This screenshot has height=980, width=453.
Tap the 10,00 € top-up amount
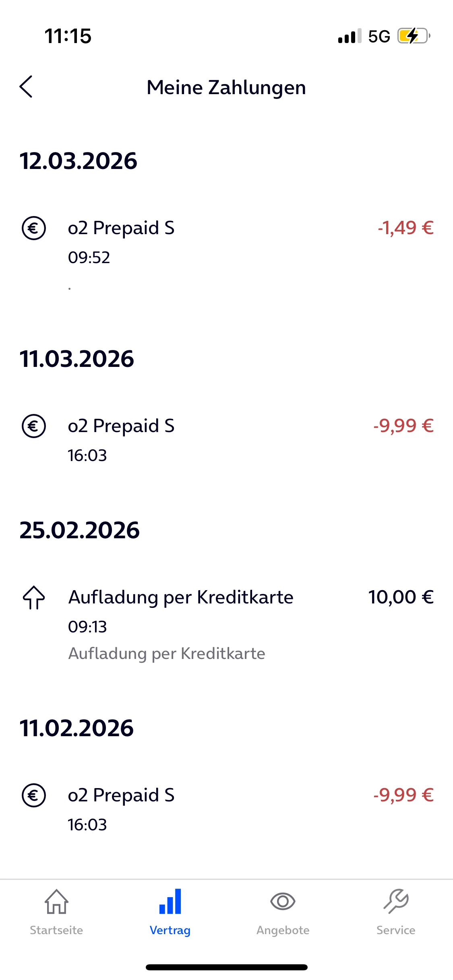[x=401, y=597]
